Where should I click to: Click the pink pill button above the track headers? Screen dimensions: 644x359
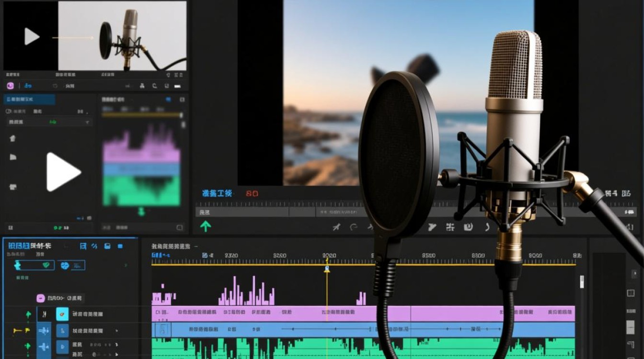click(x=41, y=298)
